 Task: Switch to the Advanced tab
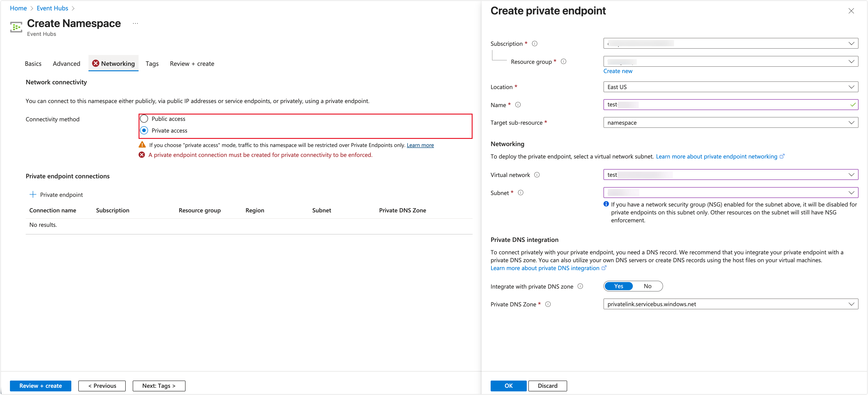(x=66, y=63)
